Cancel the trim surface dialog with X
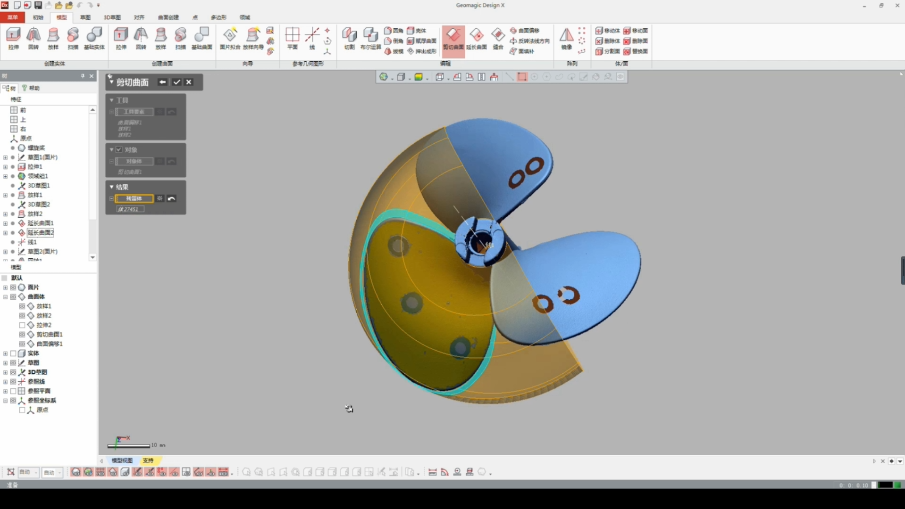Image resolution: width=905 pixels, height=509 pixels. click(x=189, y=82)
